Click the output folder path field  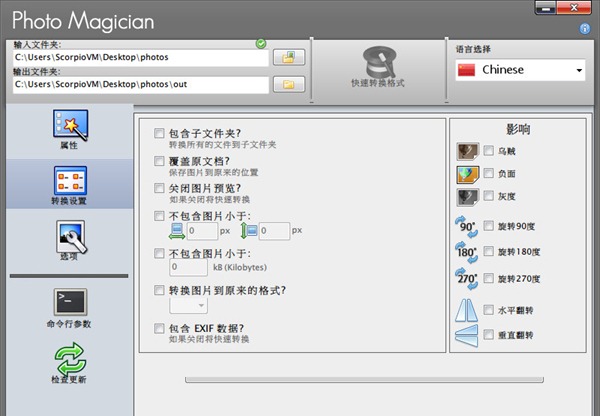(141, 85)
